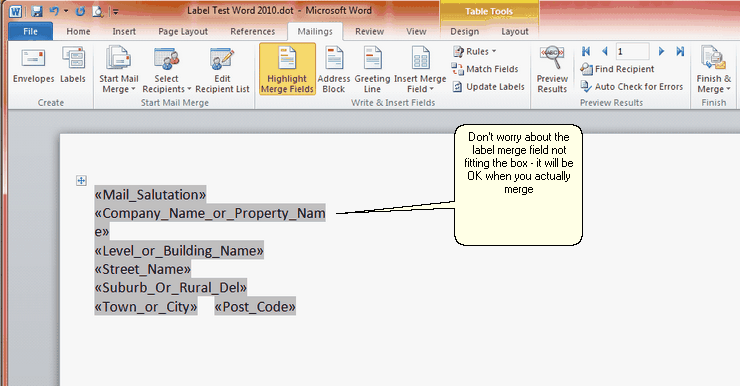Viewport: 740px width, 386px height.
Task: Open the Labels tool
Action: pyautogui.click(x=73, y=66)
